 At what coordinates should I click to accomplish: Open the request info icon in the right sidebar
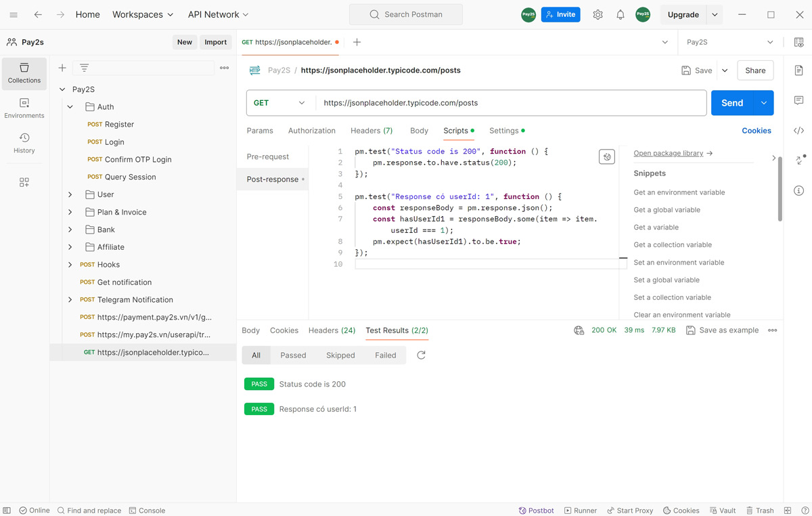799,190
